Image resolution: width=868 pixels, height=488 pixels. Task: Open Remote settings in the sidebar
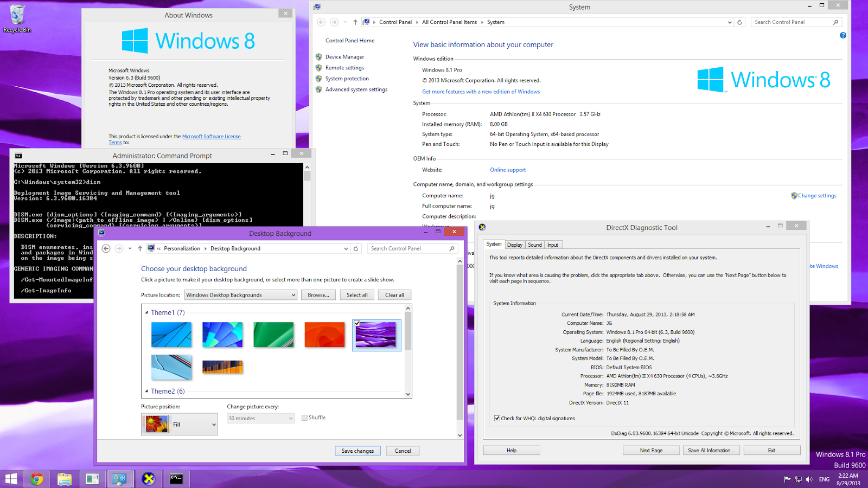[x=344, y=67]
